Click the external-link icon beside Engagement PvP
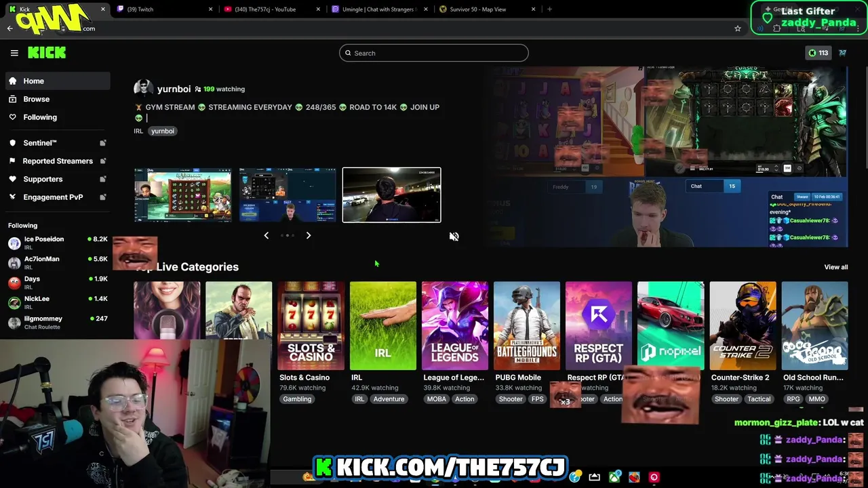 click(103, 197)
